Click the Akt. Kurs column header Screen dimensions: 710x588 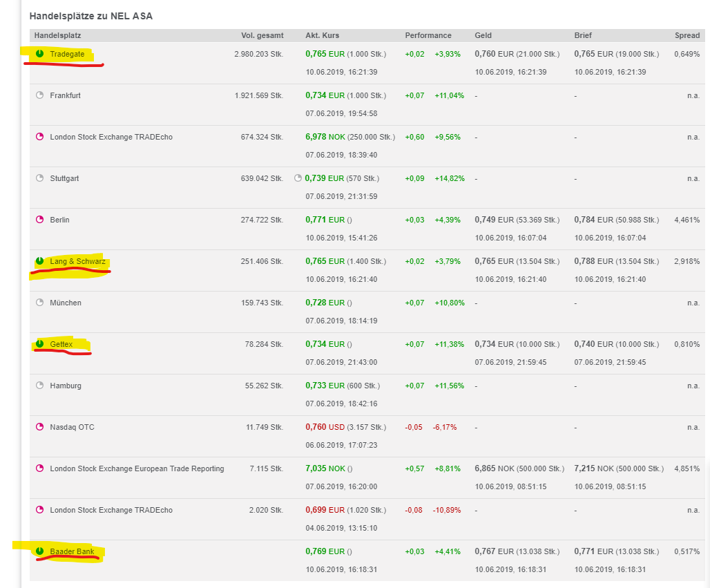(x=323, y=35)
